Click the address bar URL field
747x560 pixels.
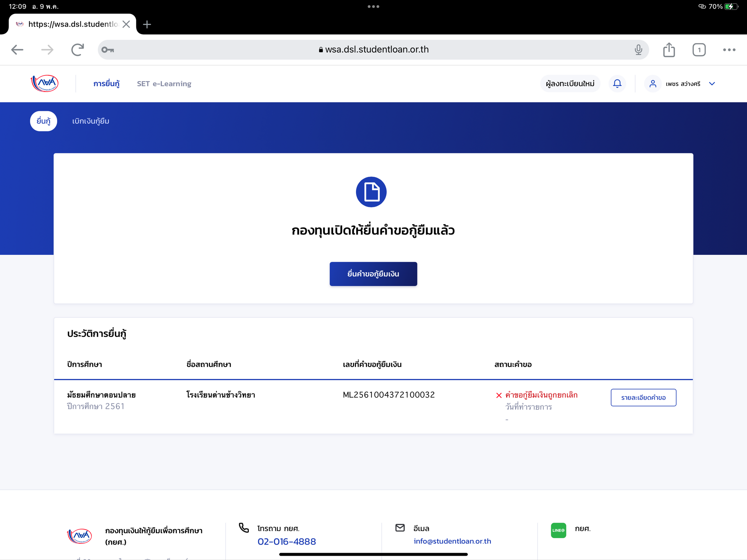[373, 50]
